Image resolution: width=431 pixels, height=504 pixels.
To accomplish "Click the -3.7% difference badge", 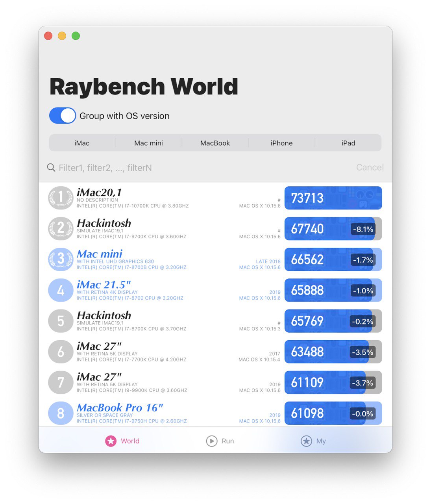I will [x=363, y=383].
